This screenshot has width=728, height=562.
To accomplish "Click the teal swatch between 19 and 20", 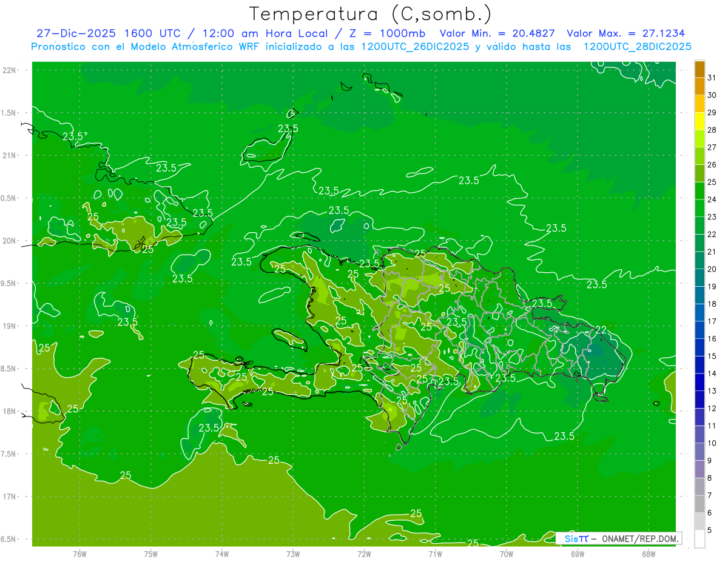I will click(699, 278).
